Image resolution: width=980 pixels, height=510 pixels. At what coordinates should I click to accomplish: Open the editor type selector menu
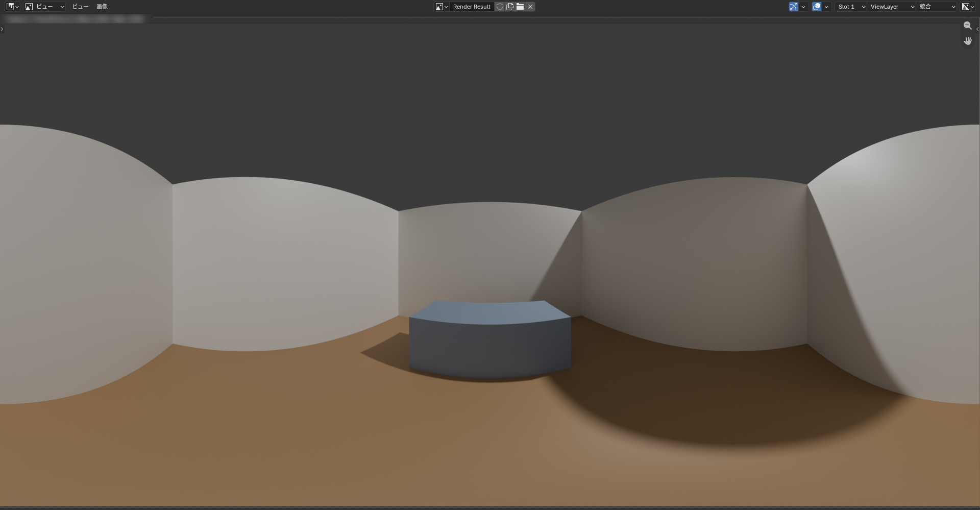(x=13, y=7)
